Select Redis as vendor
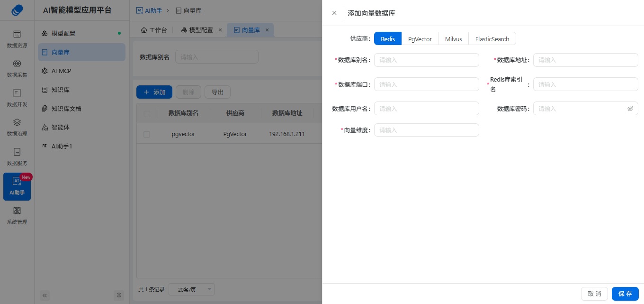644x304 pixels. coord(388,39)
